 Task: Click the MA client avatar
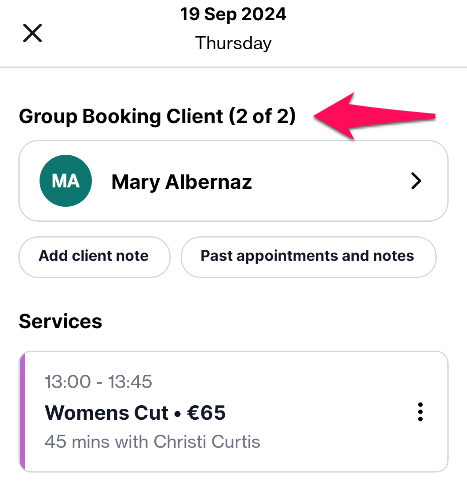(x=66, y=181)
